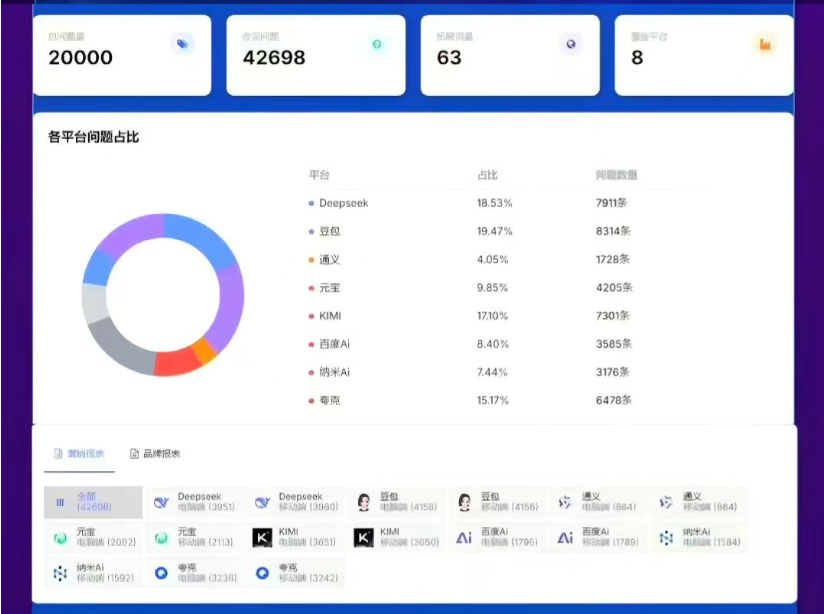Click the 19.47% share value
The height and width of the screenshot is (614, 824).
pos(495,231)
